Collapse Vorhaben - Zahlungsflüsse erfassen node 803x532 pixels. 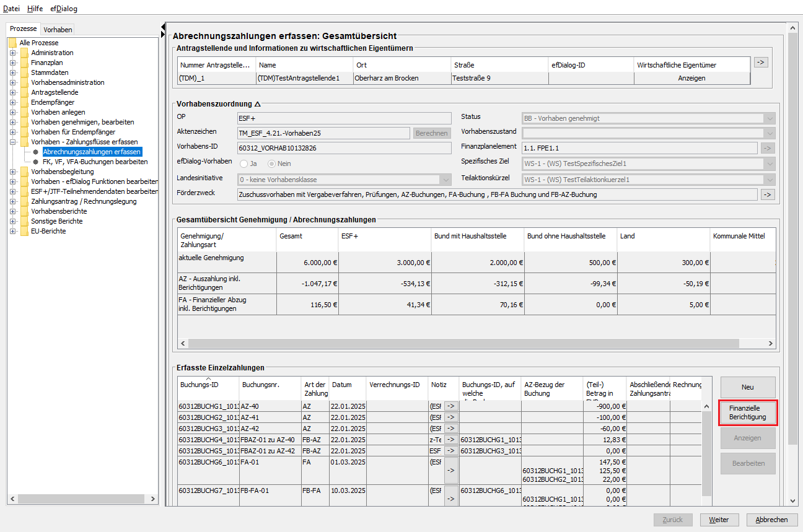click(x=12, y=142)
